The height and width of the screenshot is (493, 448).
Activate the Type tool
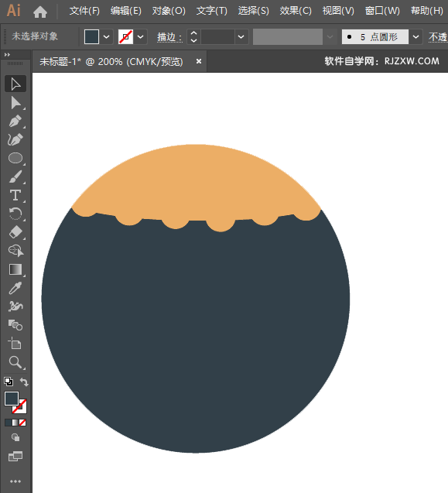pyautogui.click(x=15, y=195)
